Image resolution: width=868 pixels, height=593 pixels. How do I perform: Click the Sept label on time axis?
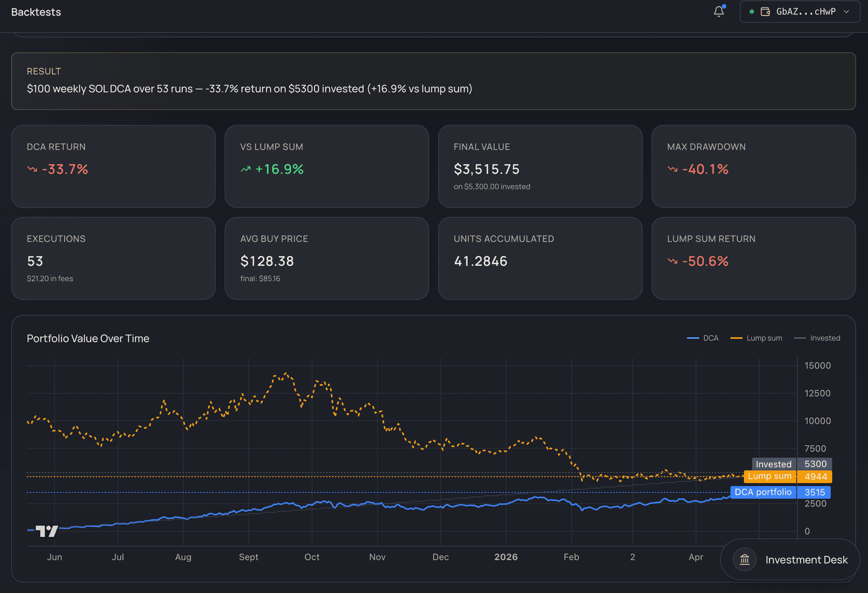[249, 557]
